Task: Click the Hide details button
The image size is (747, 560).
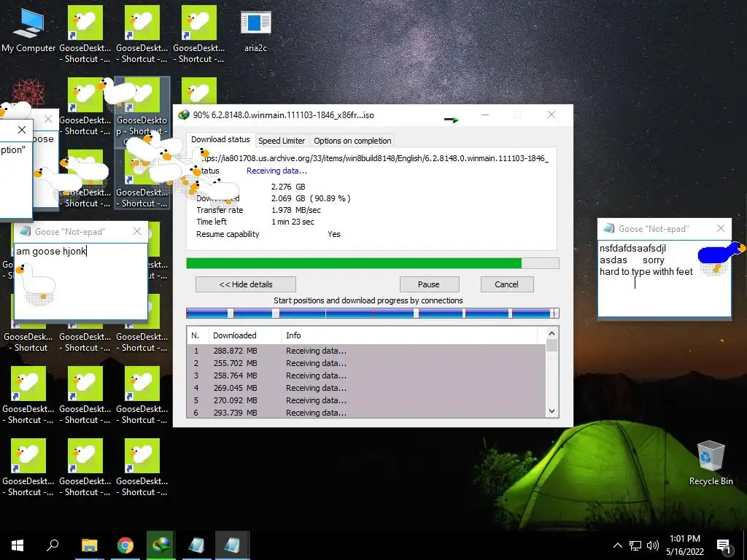Action: [246, 284]
